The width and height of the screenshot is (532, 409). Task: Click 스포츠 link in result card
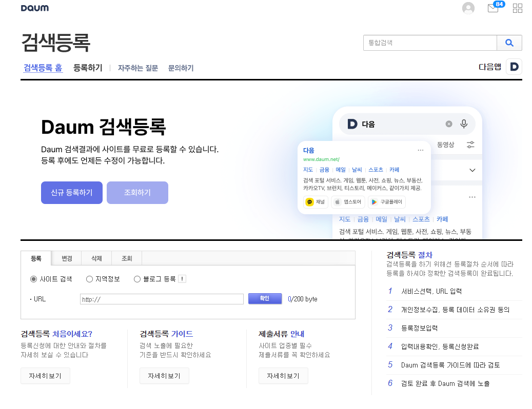pos(376,170)
